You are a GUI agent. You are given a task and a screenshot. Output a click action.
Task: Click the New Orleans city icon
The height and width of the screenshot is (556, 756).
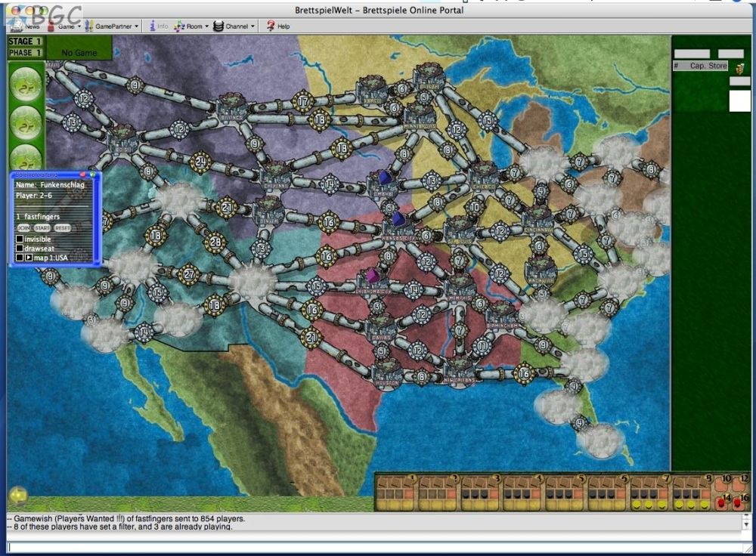[x=459, y=371]
